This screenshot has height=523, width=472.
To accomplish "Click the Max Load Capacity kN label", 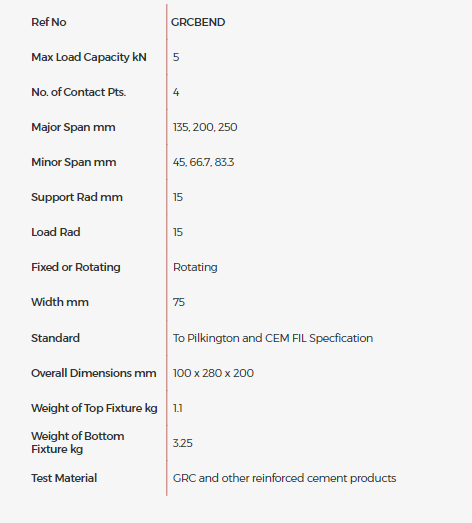I will (x=89, y=57).
